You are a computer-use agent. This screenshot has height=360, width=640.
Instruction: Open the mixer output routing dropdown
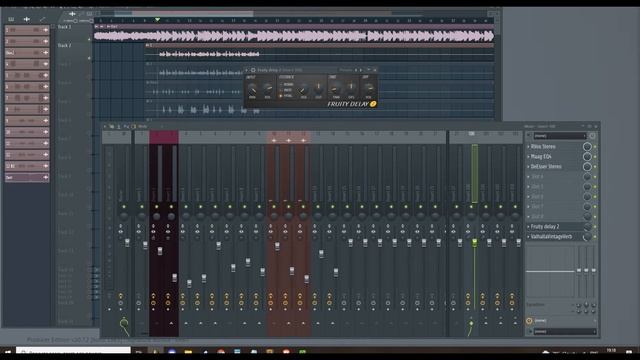(564, 331)
